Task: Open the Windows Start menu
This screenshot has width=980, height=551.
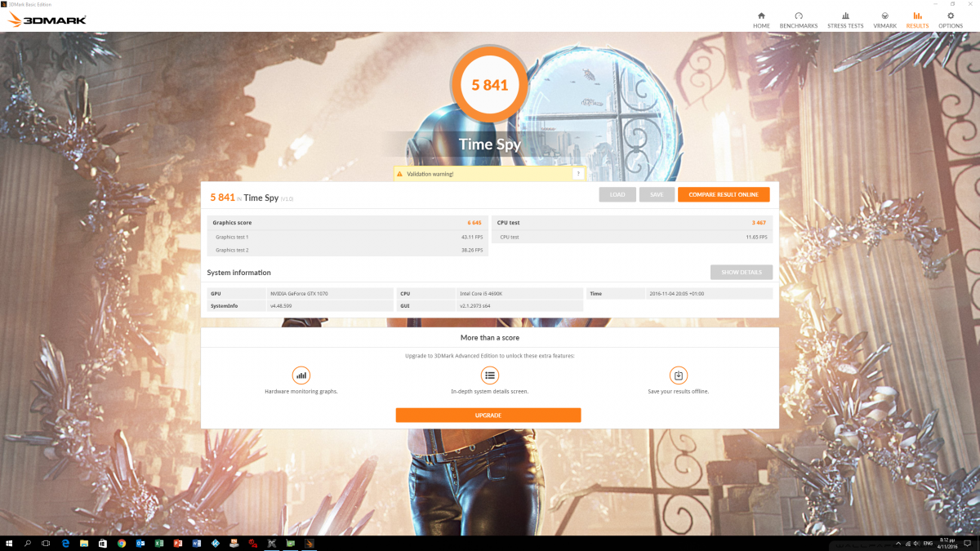Action: (x=10, y=543)
